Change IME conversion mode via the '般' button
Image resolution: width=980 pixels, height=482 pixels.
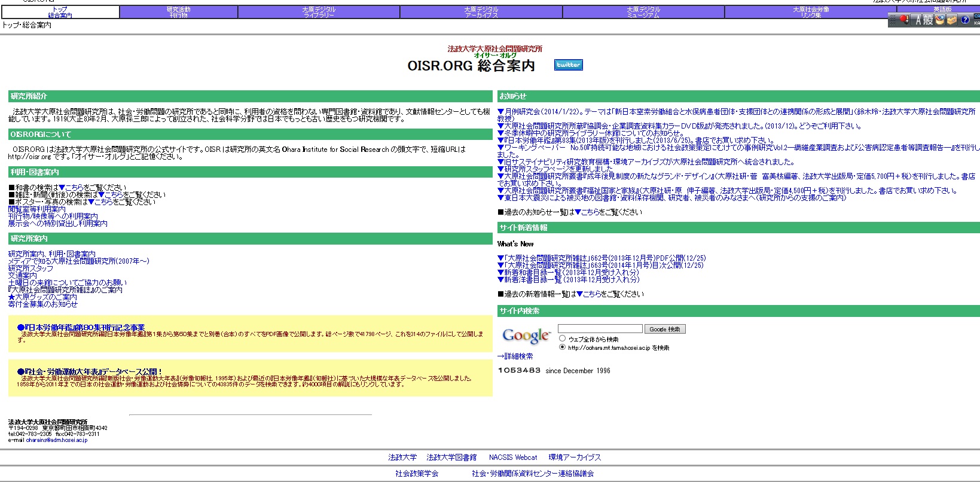point(928,20)
